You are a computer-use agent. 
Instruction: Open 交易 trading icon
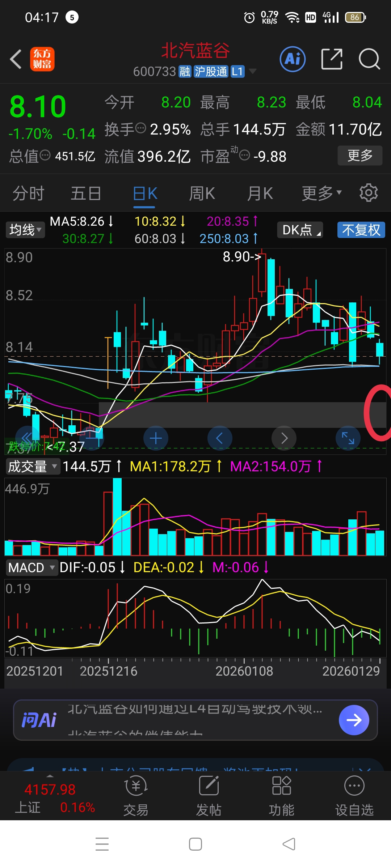(x=136, y=786)
